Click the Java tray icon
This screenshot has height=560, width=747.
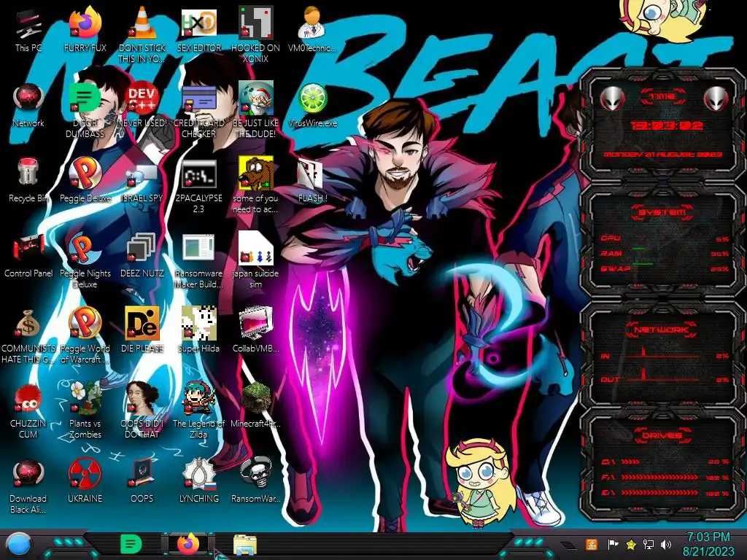[x=592, y=544]
